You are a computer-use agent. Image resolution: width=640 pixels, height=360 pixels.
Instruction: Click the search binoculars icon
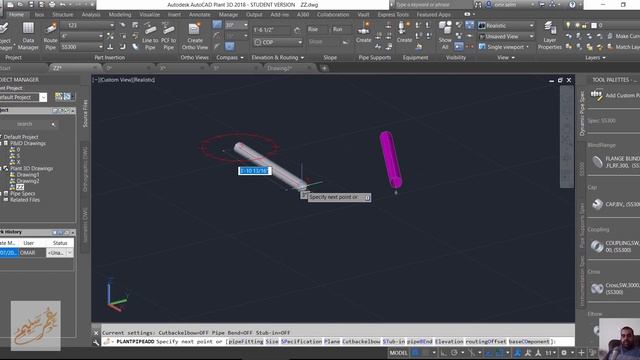click(x=478, y=4)
